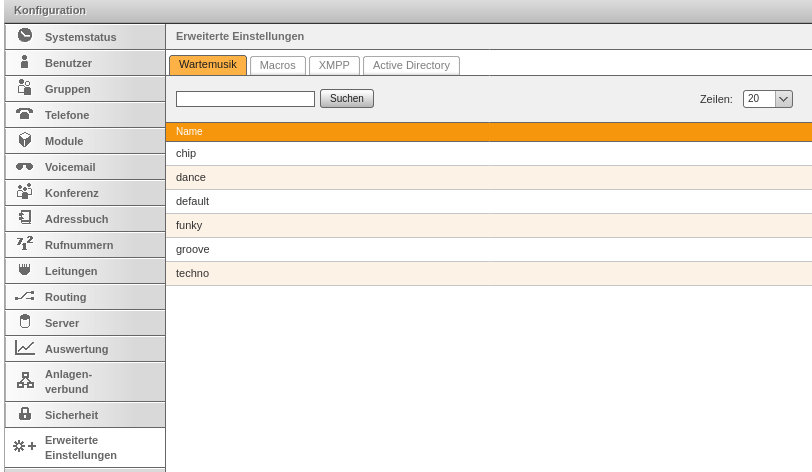Image resolution: width=812 pixels, height=472 pixels.
Task: Open the Anlagenverbund menu entry
Action: (67, 381)
